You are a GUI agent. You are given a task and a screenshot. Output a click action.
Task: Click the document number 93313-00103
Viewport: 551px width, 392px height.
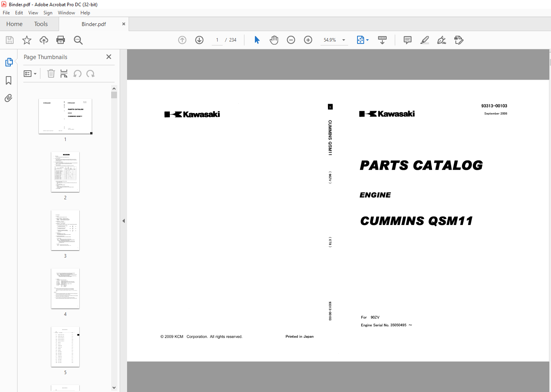pyautogui.click(x=494, y=106)
